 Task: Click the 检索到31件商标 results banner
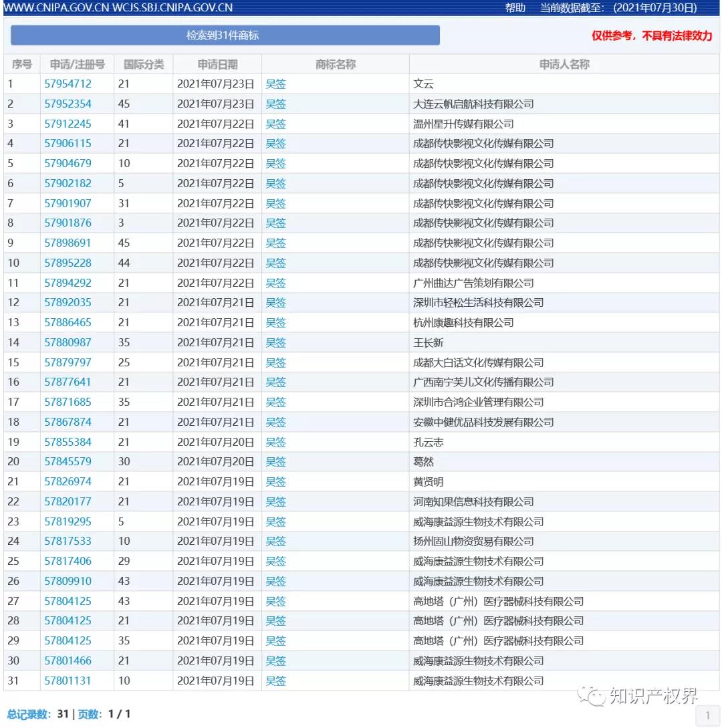pyautogui.click(x=225, y=35)
